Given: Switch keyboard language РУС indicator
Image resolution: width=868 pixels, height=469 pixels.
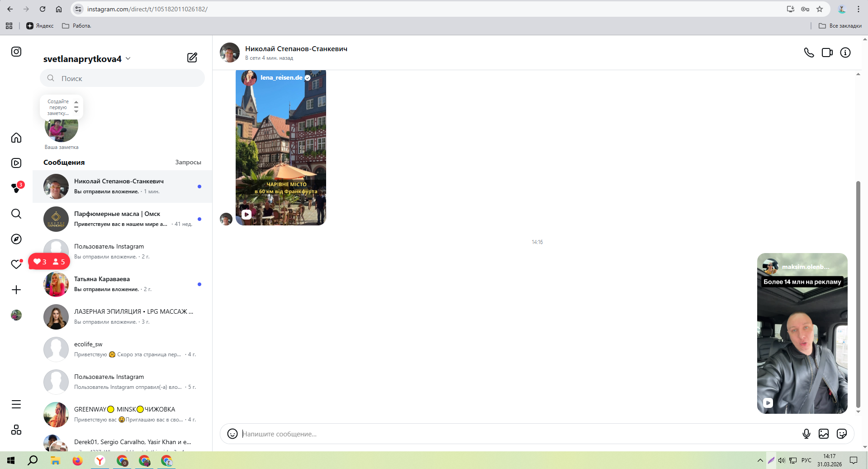Looking at the screenshot, I should [x=806, y=460].
